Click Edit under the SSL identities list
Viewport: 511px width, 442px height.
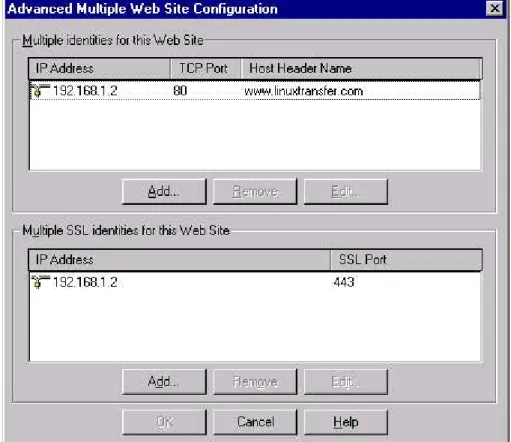(346, 382)
